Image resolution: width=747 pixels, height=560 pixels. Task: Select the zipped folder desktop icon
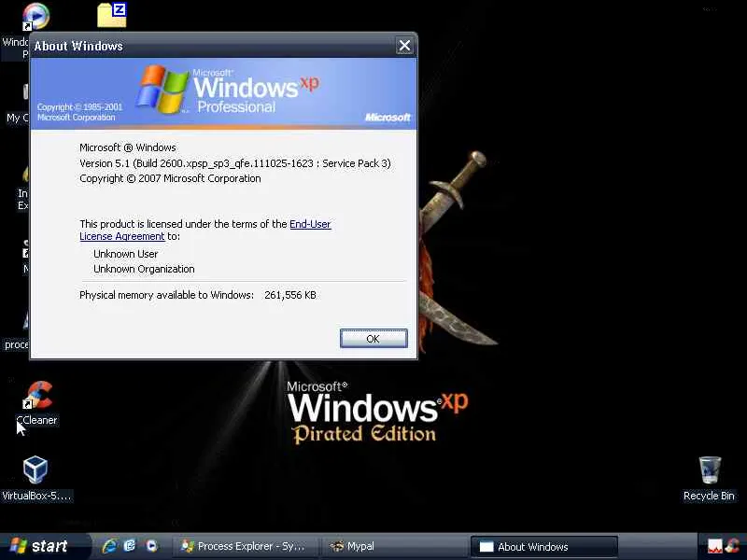point(112,15)
